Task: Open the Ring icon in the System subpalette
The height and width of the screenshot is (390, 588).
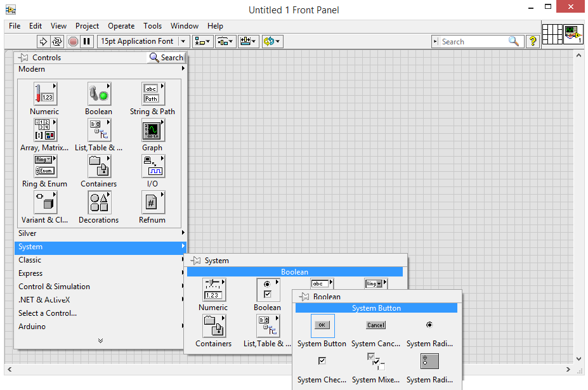Action: pyautogui.click(x=376, y=283)
